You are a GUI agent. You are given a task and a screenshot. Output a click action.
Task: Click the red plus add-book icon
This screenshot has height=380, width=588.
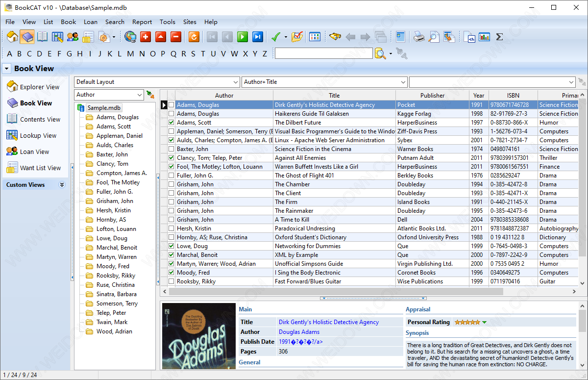click(146, 37)
